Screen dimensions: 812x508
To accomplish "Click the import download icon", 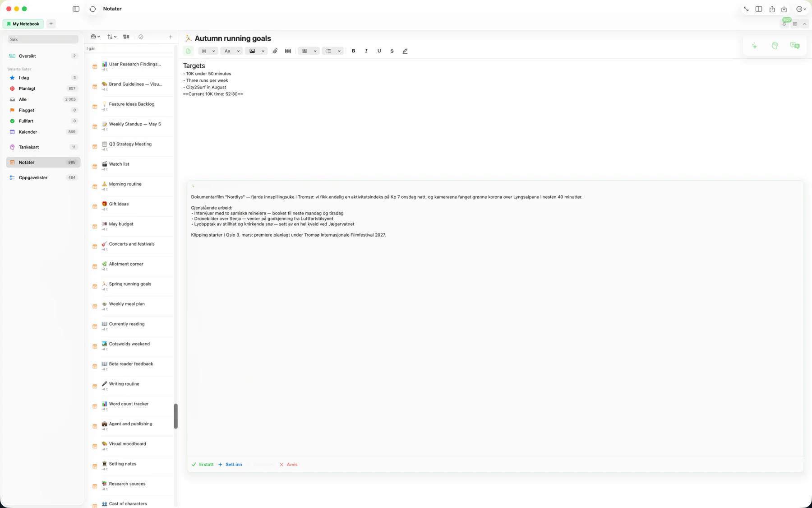I will pyautogui.click(x=784, y=9).
